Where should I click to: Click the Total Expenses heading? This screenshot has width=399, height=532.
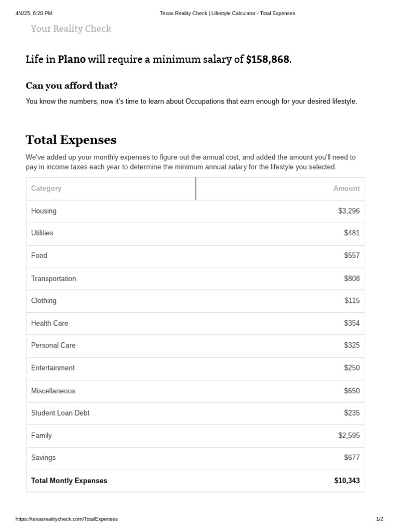pyautogui.click(x=71, y=140)
